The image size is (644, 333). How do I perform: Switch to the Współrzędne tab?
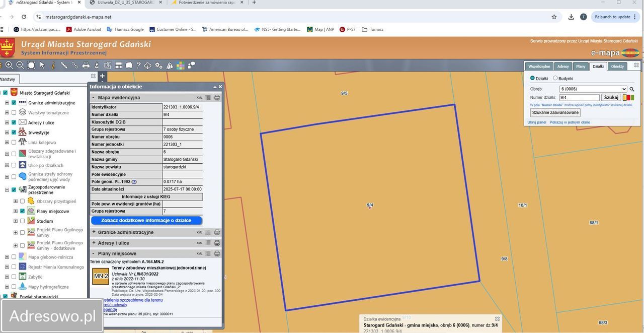(x=539, y=66)
